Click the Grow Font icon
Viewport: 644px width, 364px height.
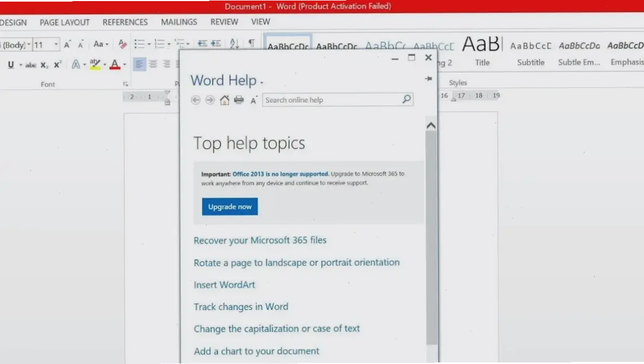point(67,44)
